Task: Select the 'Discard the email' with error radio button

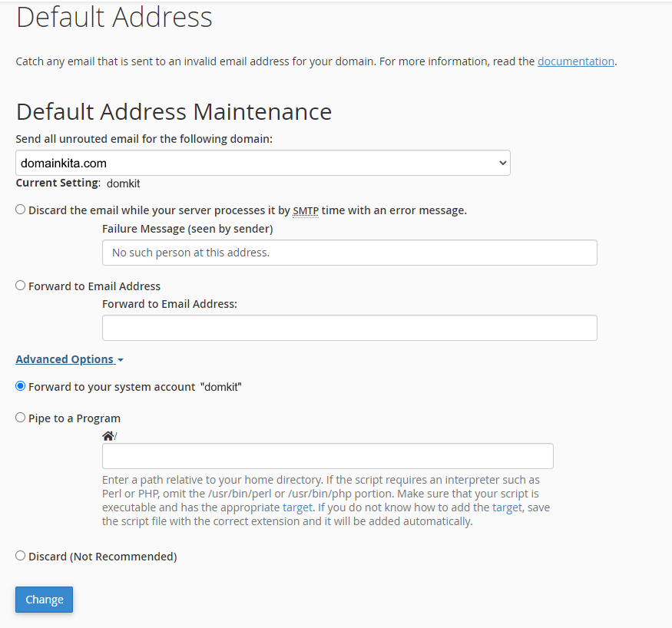Action: click(x=21, y=210)
